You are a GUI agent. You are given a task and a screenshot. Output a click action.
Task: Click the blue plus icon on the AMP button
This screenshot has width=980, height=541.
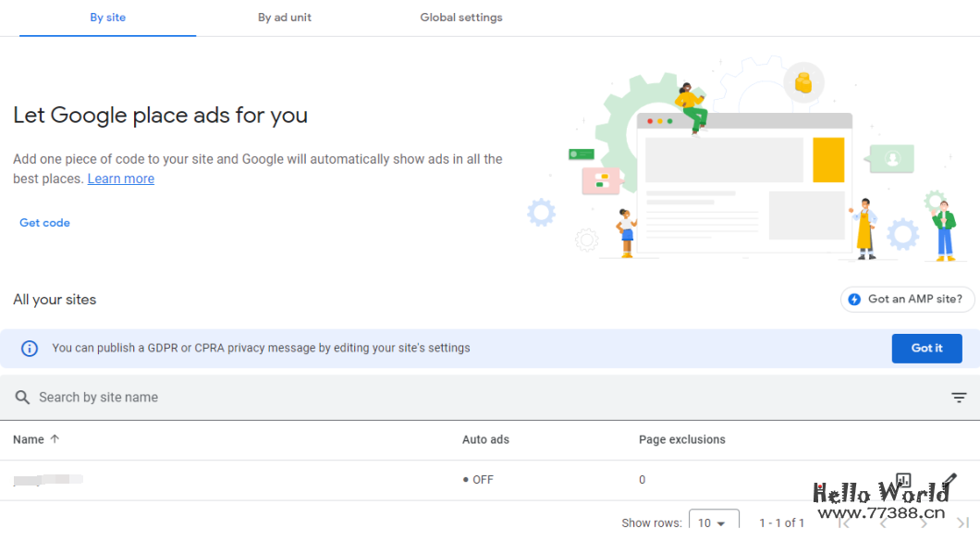click(x=852, y=299)
